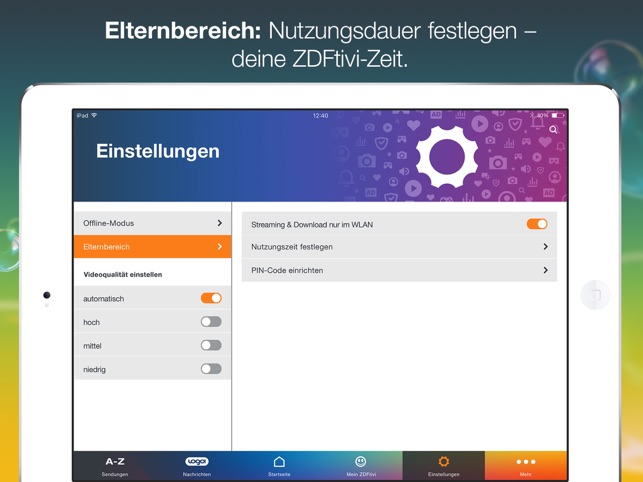643x482 pixels.
Task: Select the orange Einstellungen gear icon
Action: (x=443, y=461)
